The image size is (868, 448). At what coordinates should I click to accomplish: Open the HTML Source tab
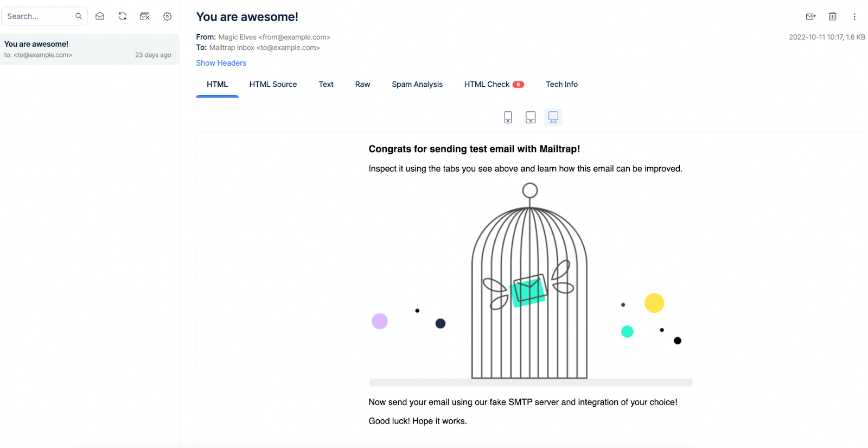tap(273, 84)
